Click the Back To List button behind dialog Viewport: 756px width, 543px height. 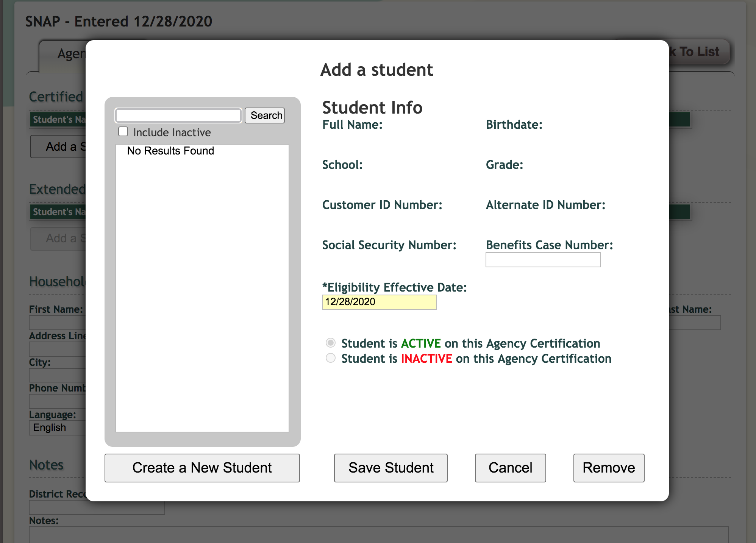tap(699, 52)
